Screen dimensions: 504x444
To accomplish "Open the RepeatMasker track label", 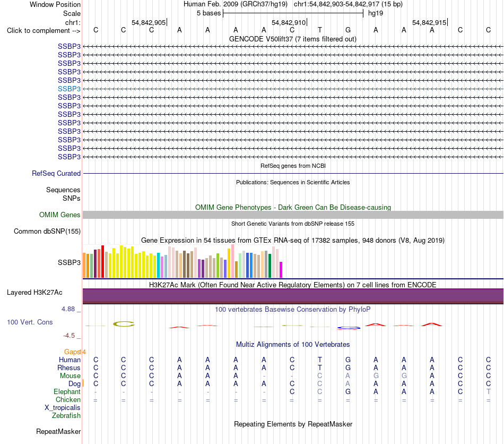I will (58, 431).
